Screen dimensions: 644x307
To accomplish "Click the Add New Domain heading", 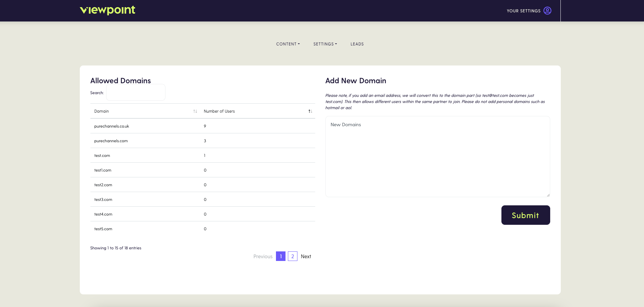I will coord(356,81).
